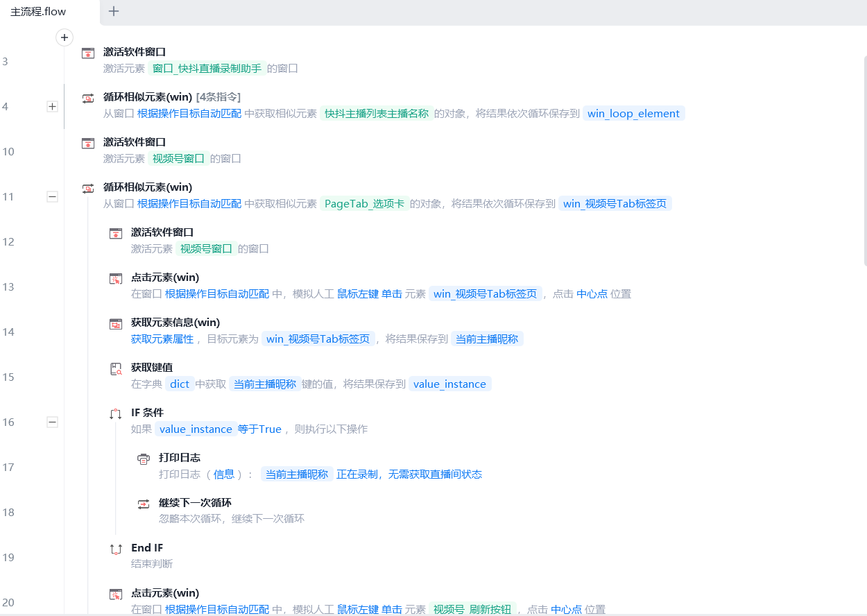Viewport: 867px width, 616px height.
Task: Select the 获取元素信息(win) step icon
Action: [x=115, y=322]
